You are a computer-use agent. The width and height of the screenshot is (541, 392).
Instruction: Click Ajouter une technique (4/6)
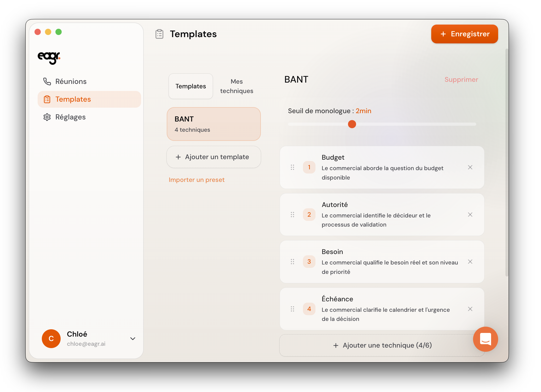click(382, 345)
